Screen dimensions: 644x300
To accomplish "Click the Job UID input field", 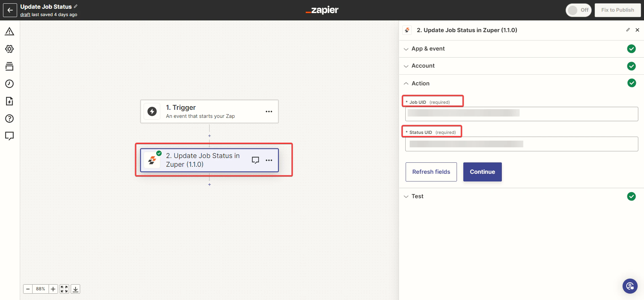I will click(522, 114).
